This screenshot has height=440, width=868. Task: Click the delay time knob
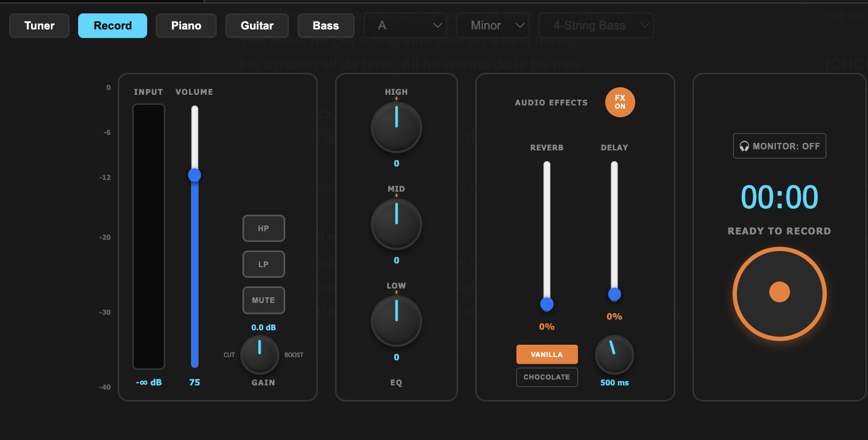(x=614, y=354)
